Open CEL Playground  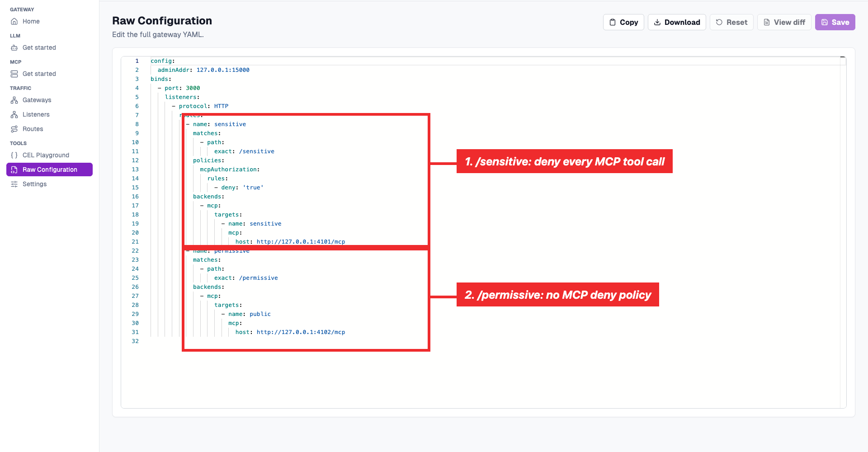click(x=49, y=155)
